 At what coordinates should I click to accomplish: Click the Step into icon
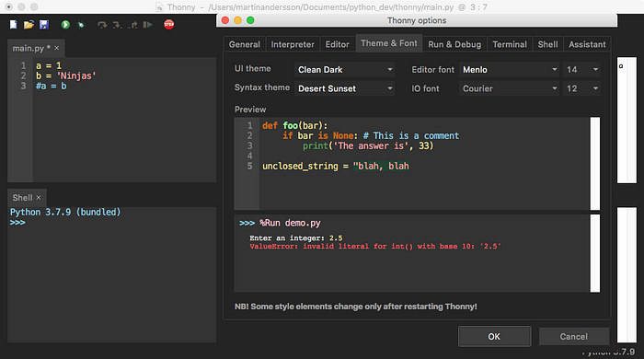(118, 25)
